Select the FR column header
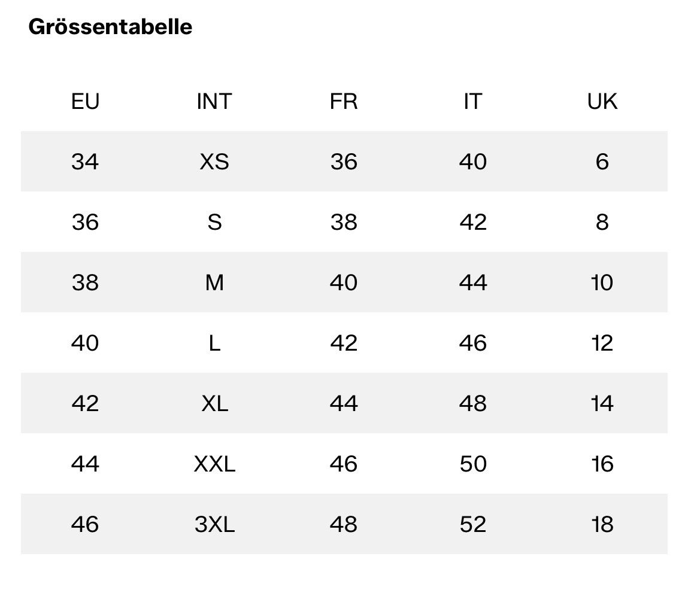This screenshot has width=700, height=593. tap(344, 101)
